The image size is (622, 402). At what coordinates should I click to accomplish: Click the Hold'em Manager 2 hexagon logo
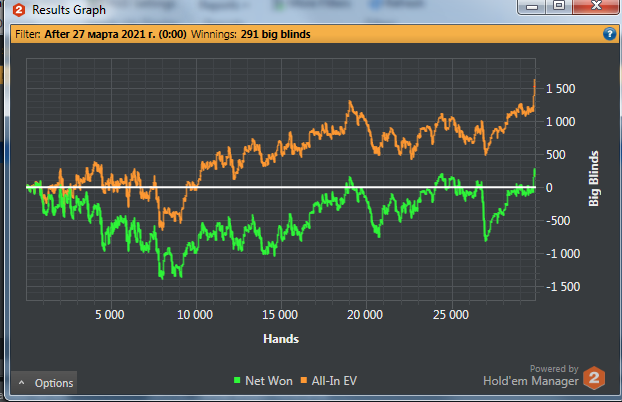pyautogui.click(x=594, y=377)
